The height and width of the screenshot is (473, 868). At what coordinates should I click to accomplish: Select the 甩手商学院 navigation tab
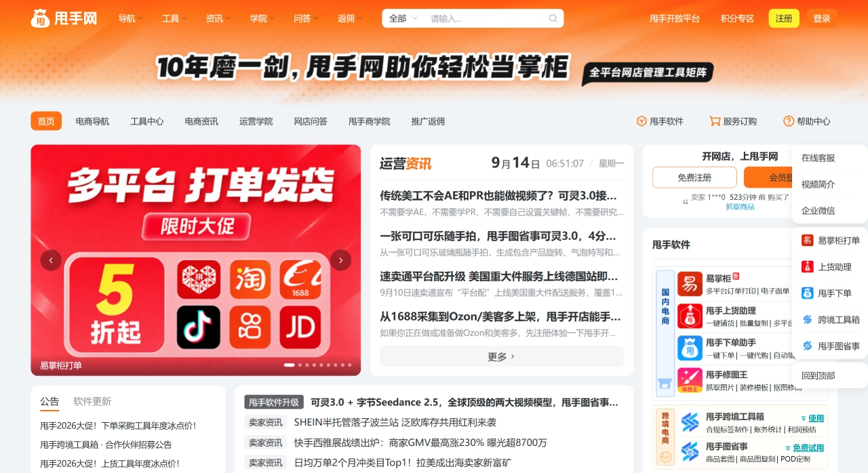tap(370, 121)
